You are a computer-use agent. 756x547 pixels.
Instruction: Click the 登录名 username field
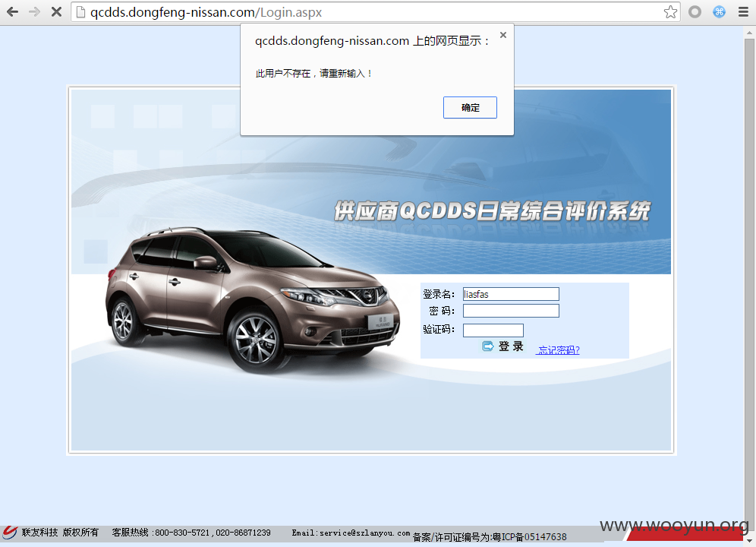tap(511, 294)
